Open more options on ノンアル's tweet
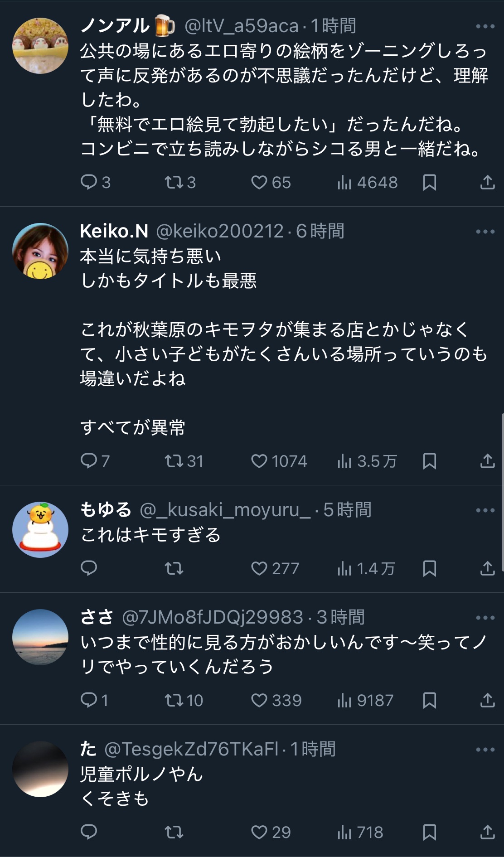Screen dimensions: 504x857 pyautogui.click(x=485, y=26)
